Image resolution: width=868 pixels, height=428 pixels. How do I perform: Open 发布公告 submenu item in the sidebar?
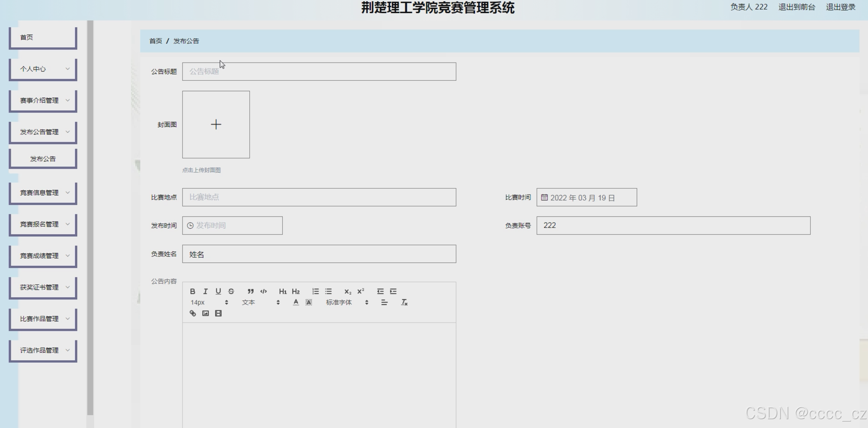[43, 159]
